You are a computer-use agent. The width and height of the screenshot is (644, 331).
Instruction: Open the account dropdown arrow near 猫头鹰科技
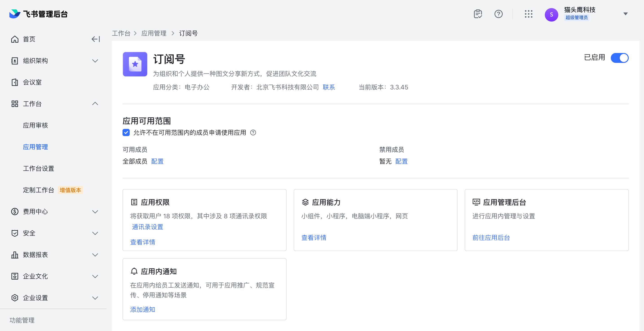(625, 14)
